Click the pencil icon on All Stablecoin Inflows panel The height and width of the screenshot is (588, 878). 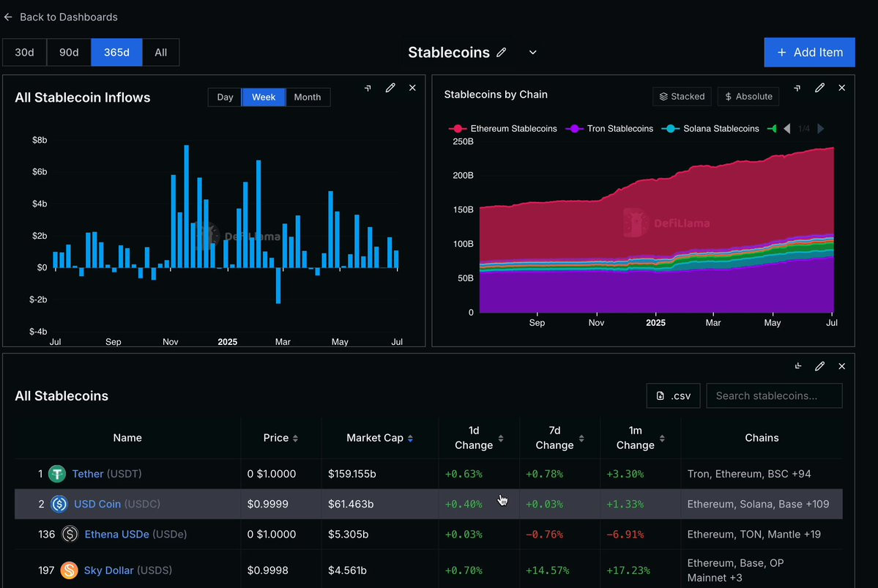390,88
